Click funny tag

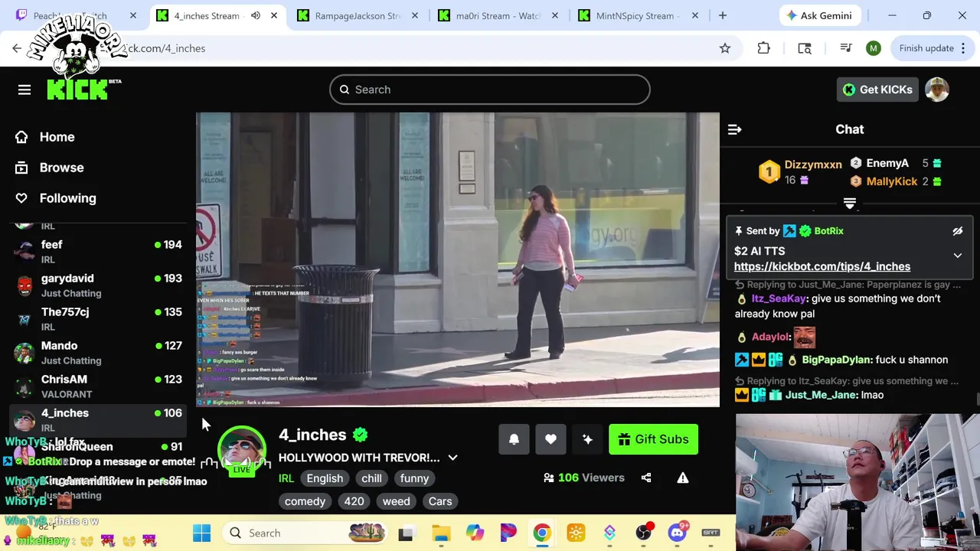[414, 478]
